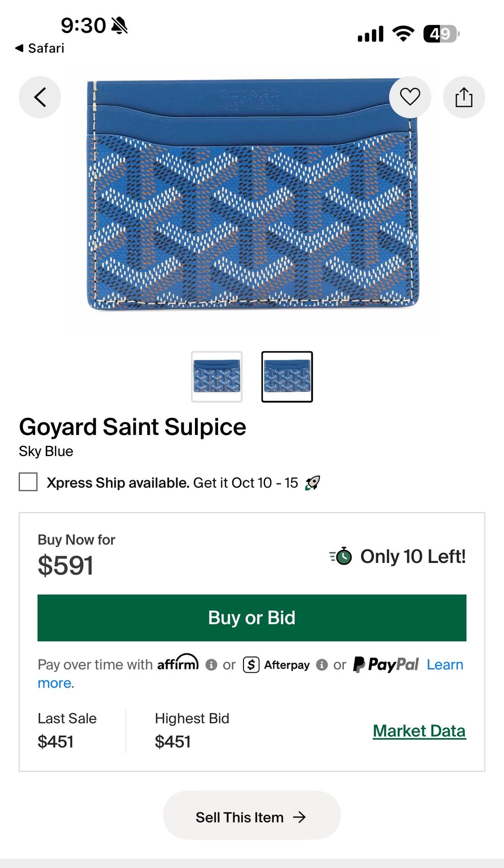Click the rocket icon after shipping dates

tap(313, 483)
